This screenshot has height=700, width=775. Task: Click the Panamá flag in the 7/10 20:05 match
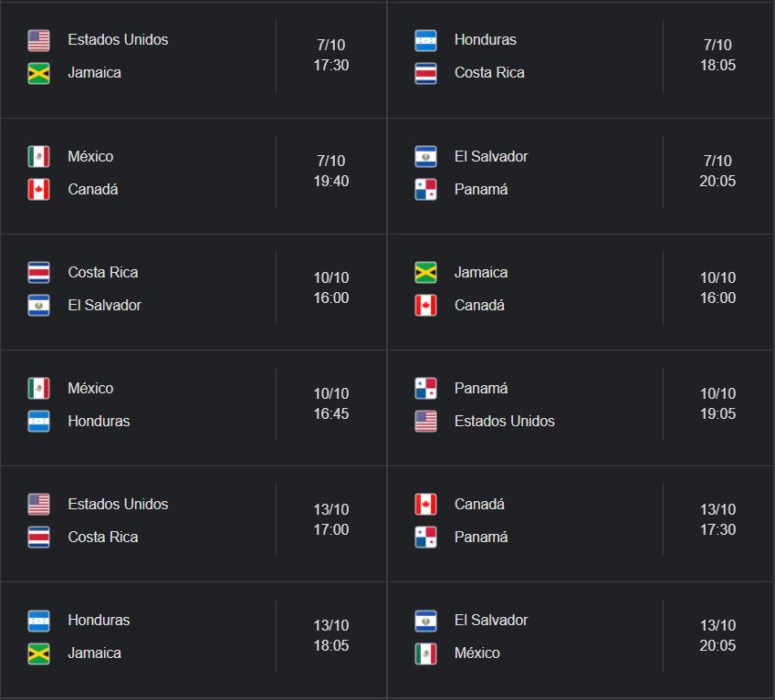pyautogui.click(x=425, y=190)
